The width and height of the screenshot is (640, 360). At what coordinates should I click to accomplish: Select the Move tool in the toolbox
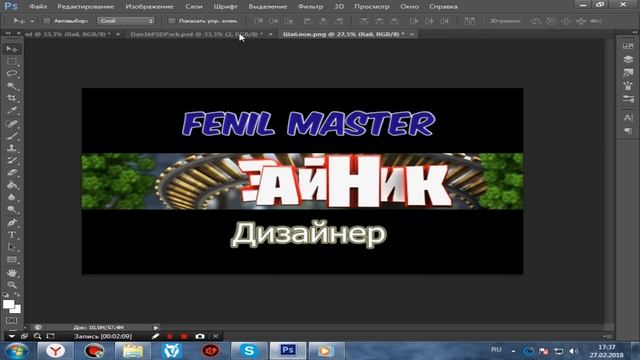[x=12, y=49]
